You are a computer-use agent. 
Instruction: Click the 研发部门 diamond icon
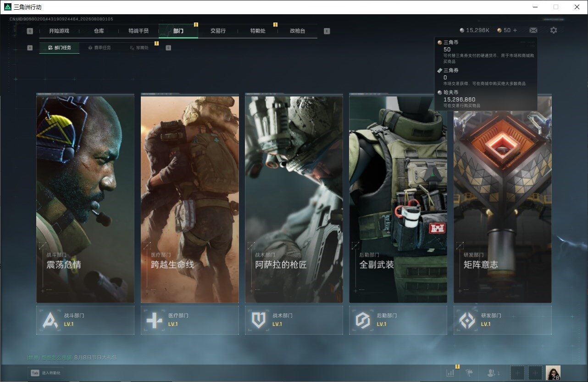(467, 320)
